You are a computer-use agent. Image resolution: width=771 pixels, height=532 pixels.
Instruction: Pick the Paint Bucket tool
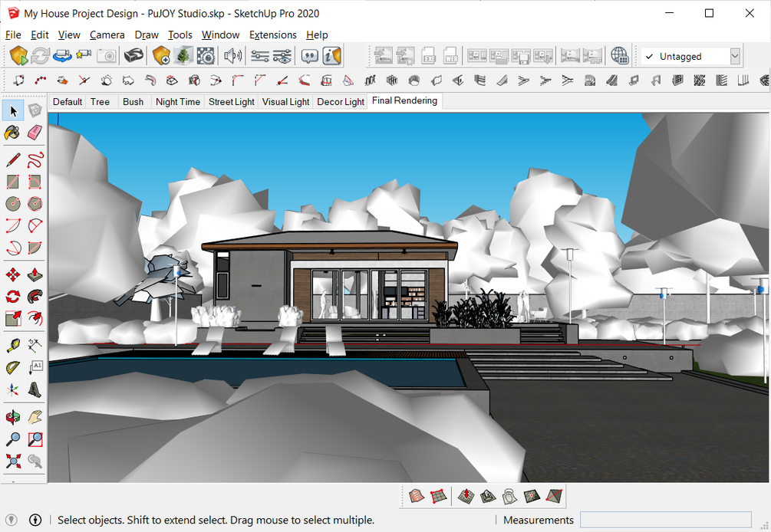(13, 133)
